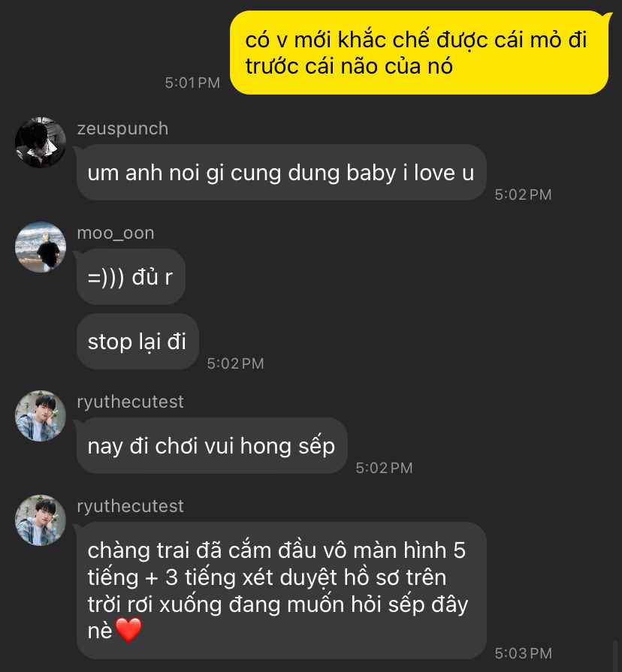The image size is (622, 672).
Task: Open first ryuthecutest avatar photo
Action: coord(41,416)
